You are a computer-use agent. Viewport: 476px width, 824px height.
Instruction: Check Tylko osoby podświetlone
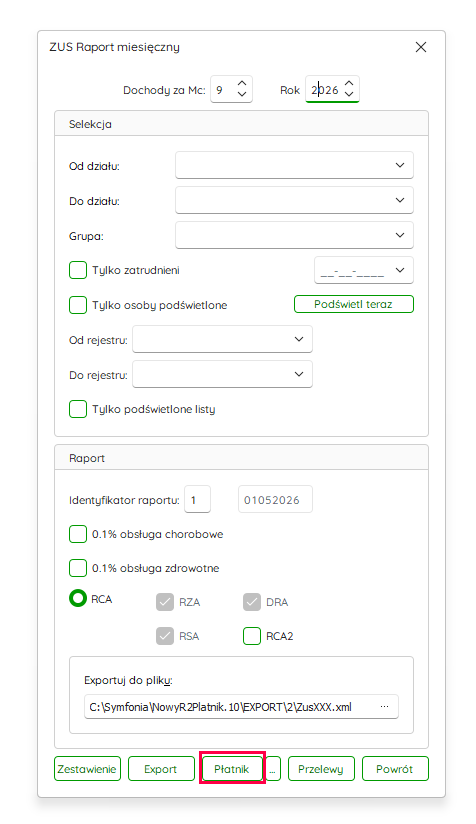[78, 305]
